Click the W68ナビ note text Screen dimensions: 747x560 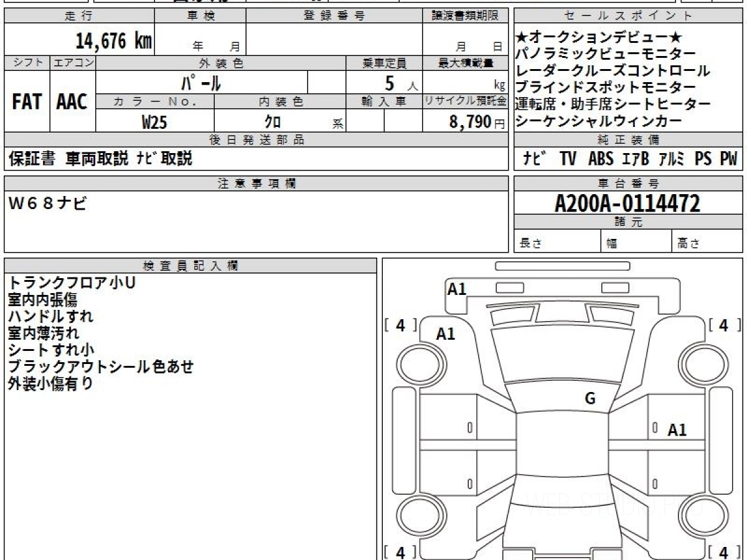(47, 203)
